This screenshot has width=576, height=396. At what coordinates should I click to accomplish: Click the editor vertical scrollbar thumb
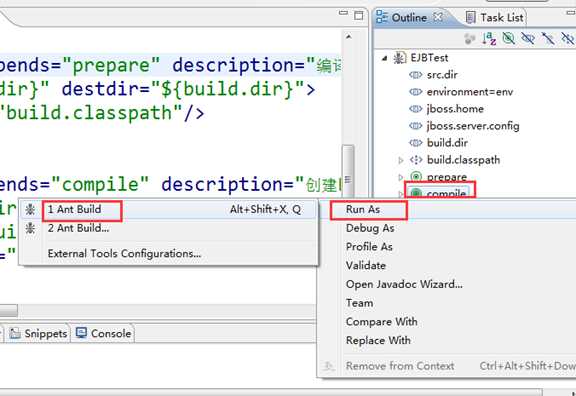(x=348, y=172)
